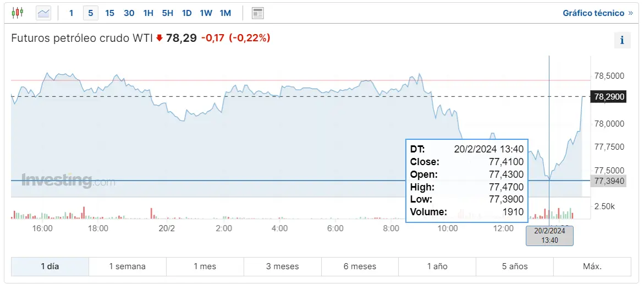Click the 20/2/2024 13:40 time marker
Image resolution: width=644 pixels, height=289 pixels.
coord(549,236)
